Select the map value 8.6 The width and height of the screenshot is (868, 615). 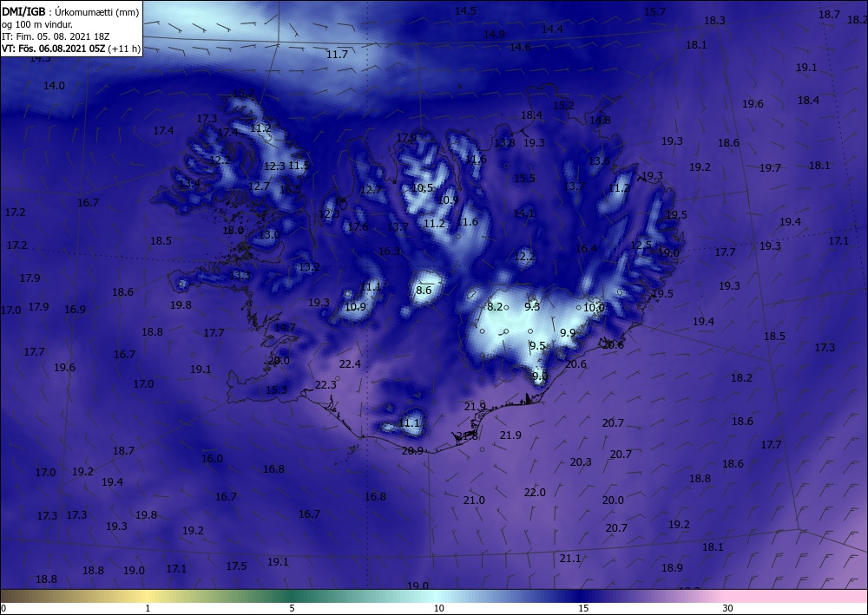click(424, 291)
